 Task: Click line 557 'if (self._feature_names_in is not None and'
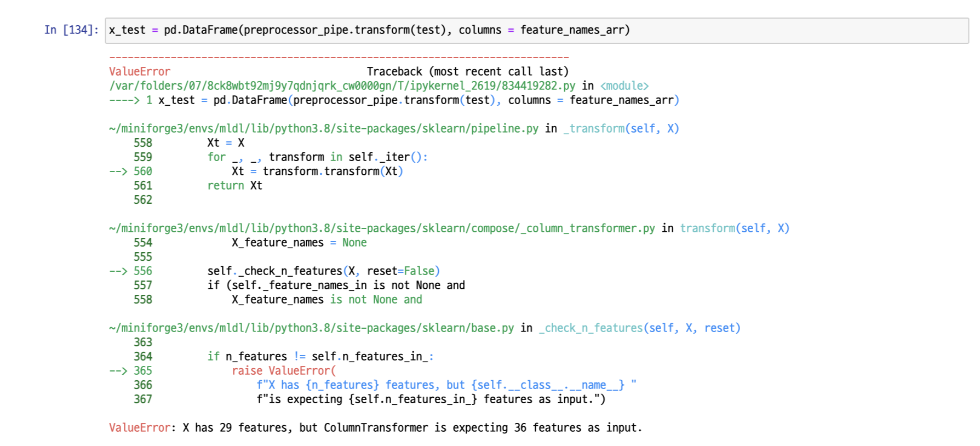click(x=336, y=285)
